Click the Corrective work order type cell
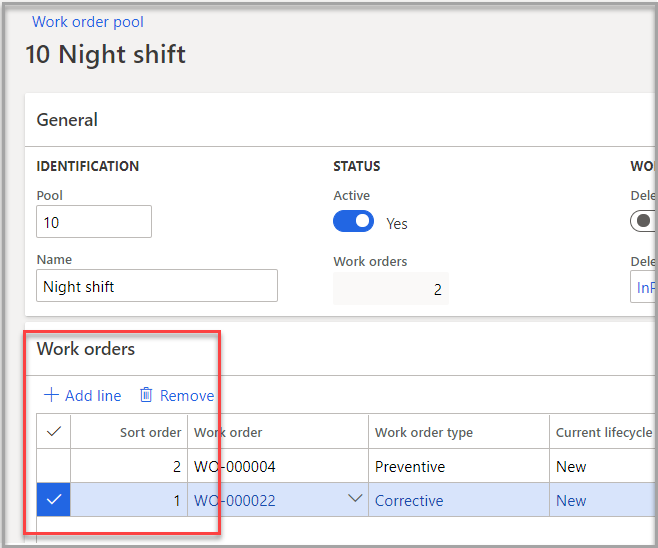Viewport: 658px width, 548px height. (x=459, y=500)
